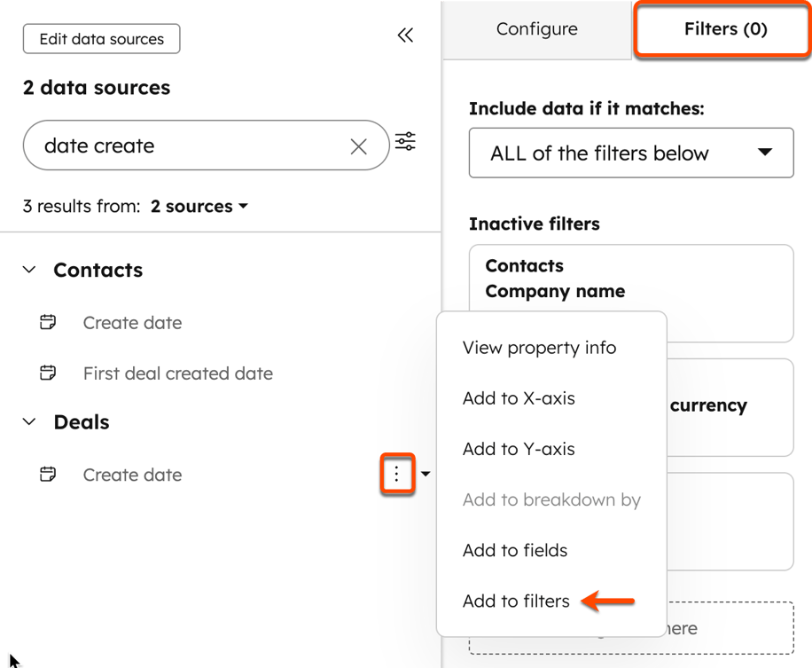Collapse the Deals section

(28, 422)
